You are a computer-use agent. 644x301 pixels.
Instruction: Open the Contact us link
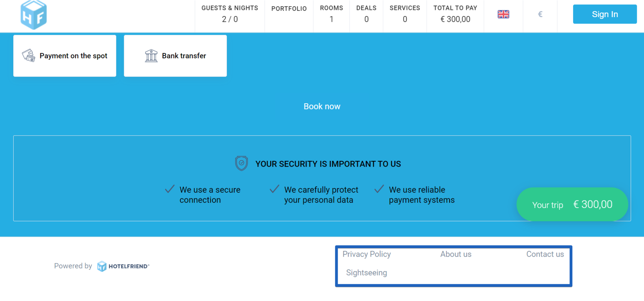[545, 254]
